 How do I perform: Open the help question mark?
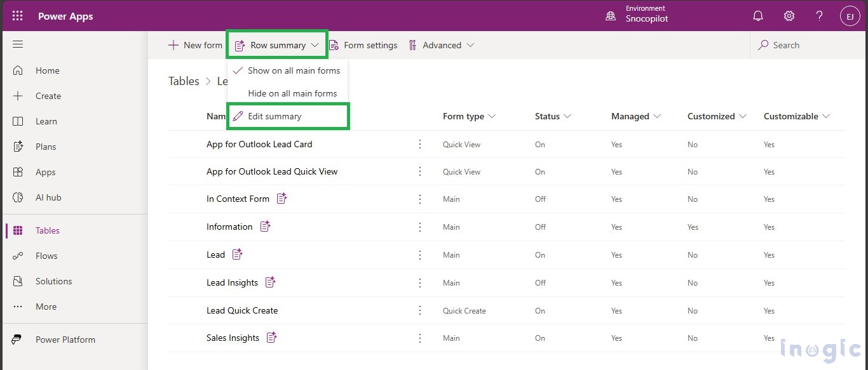click(820, 16)
